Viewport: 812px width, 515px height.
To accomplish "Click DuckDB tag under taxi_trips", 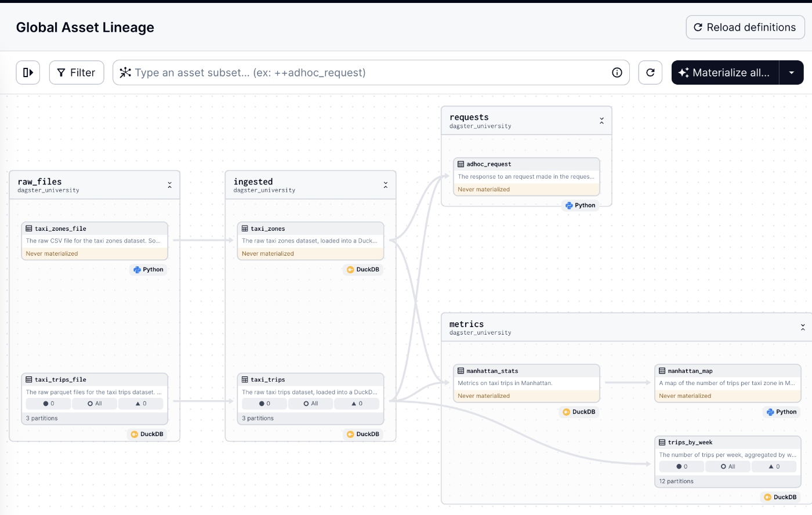I will pyautogui.click(x=363, y=434).
